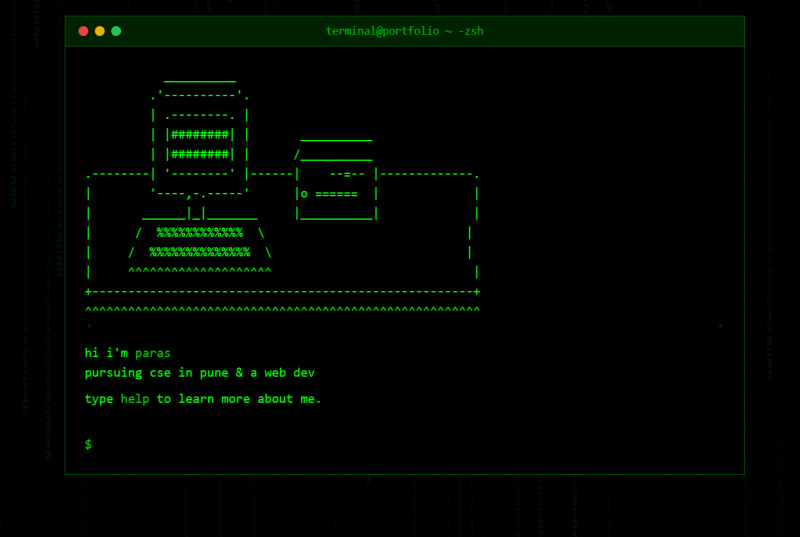Click the right scroll arrow below ASCII art
This screenshot has height=537, width=800.
point(720,326)
